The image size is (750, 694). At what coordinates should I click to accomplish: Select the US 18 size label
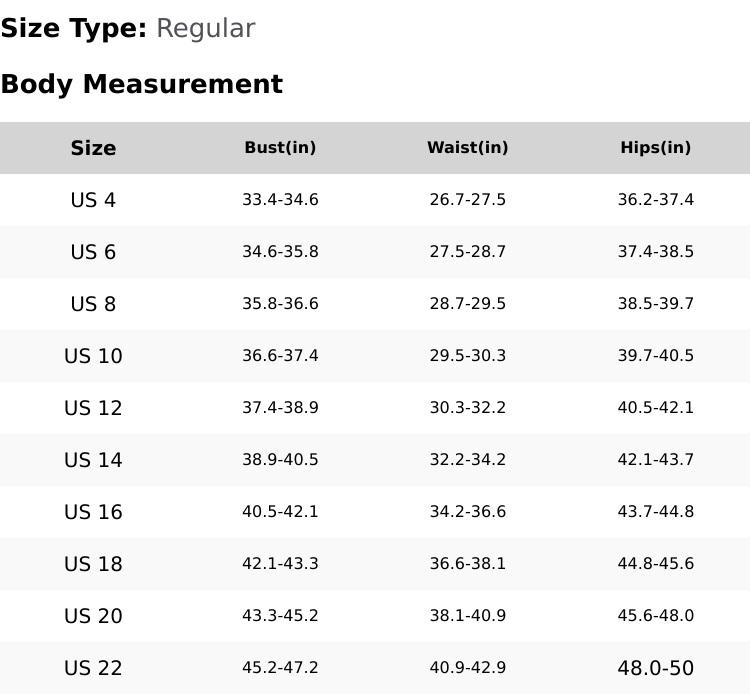click(x=93, y=564)
